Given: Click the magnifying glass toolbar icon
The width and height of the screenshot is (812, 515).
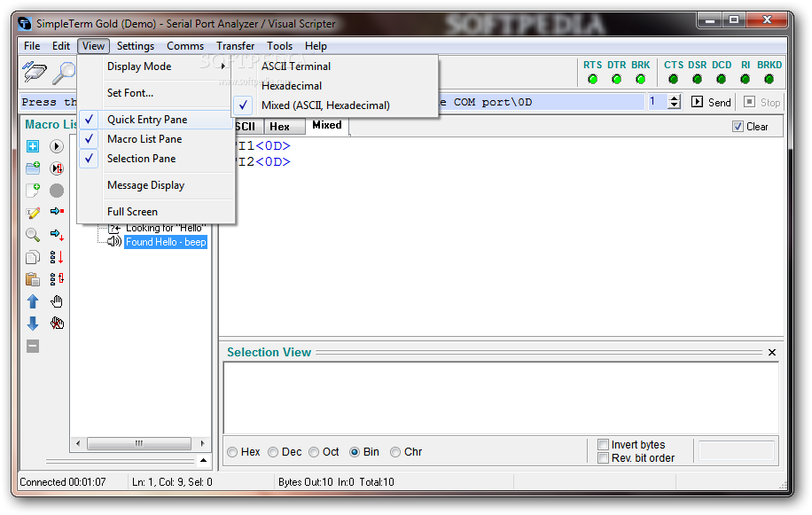Looking at the screenshot, I should tap(64, 73).
